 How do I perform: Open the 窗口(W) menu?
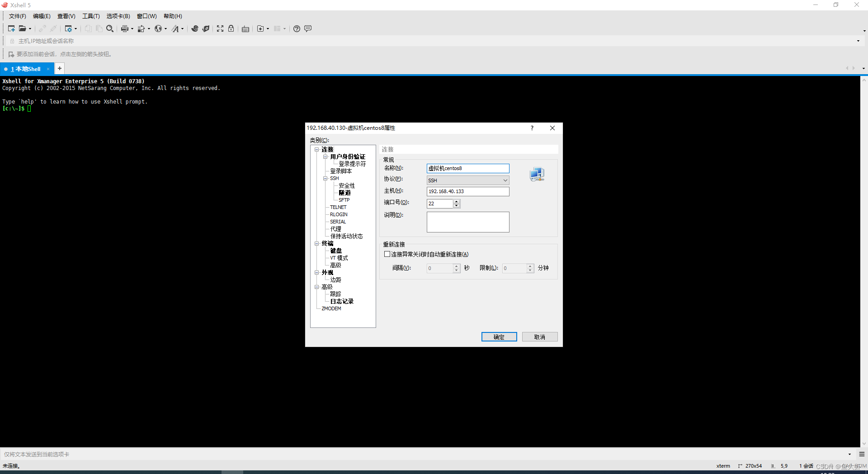146,16
